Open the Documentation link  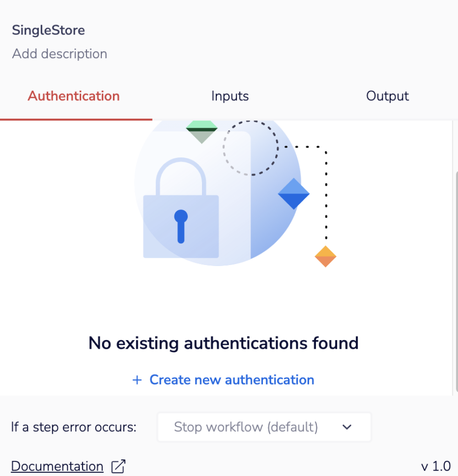coord(57,466)
